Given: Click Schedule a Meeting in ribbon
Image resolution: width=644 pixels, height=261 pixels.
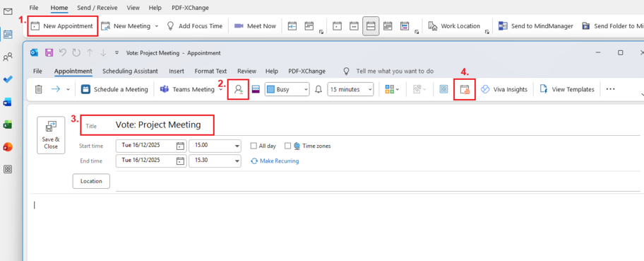Looking at the screenshot, I should pyautogui.click(x=114, y=89).
